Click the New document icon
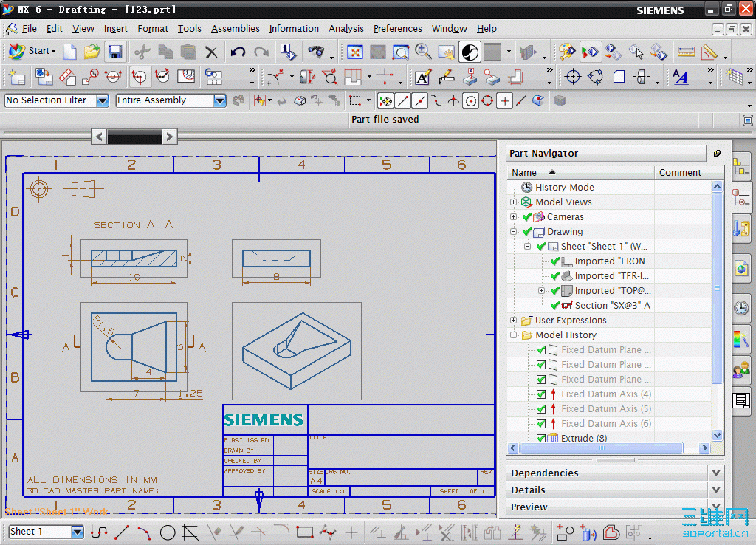Viewport: 756px width, 545px height. 69,52
